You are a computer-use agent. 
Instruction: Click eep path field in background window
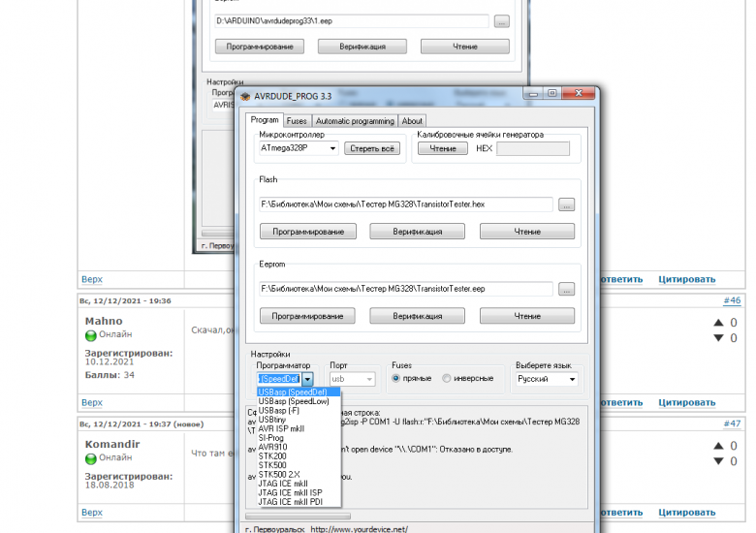(352, 21)
